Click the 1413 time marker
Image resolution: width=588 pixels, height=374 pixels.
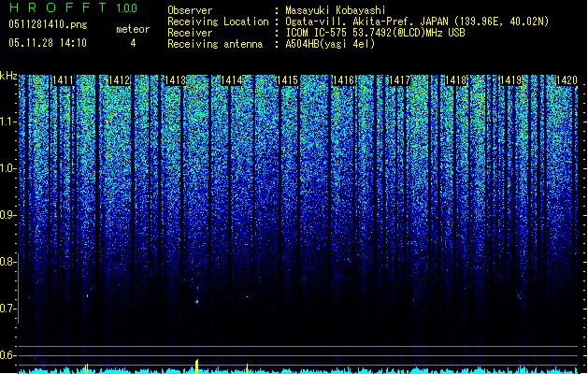175,80
